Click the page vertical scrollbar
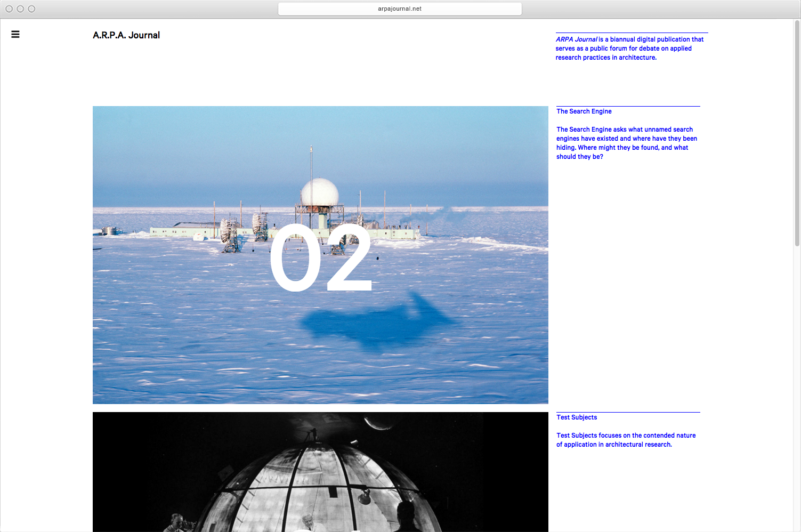 (x=797, y=133)
